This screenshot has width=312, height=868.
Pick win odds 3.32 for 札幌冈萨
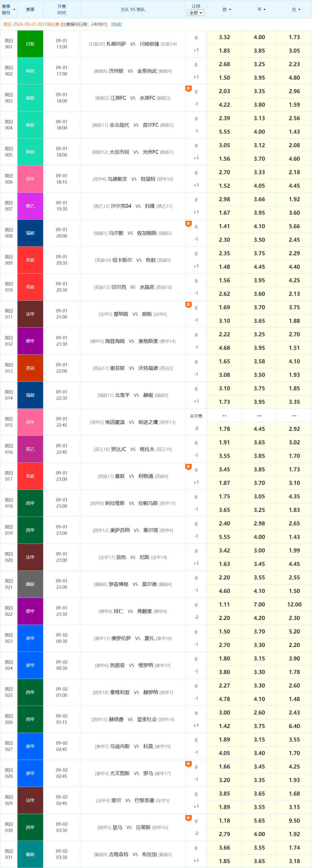(224, 37)
